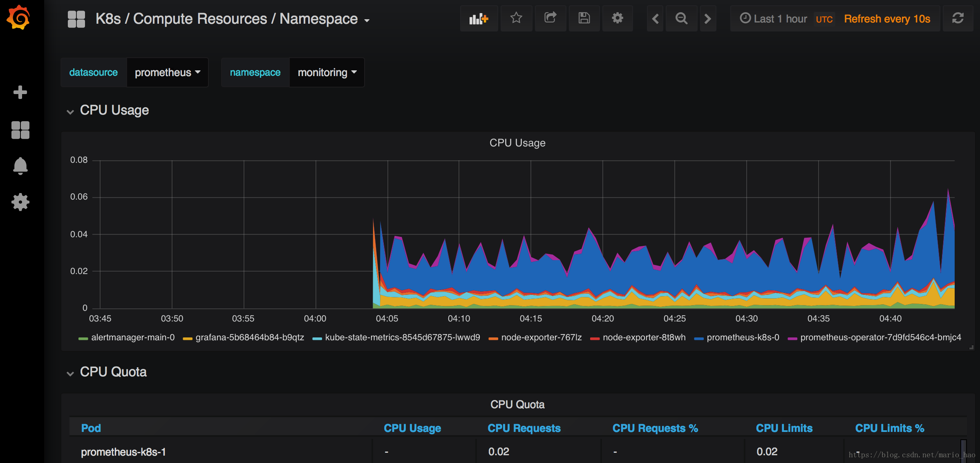Mark dashboard as favorite with star
980x463 pixels.
tap(516, 18)
